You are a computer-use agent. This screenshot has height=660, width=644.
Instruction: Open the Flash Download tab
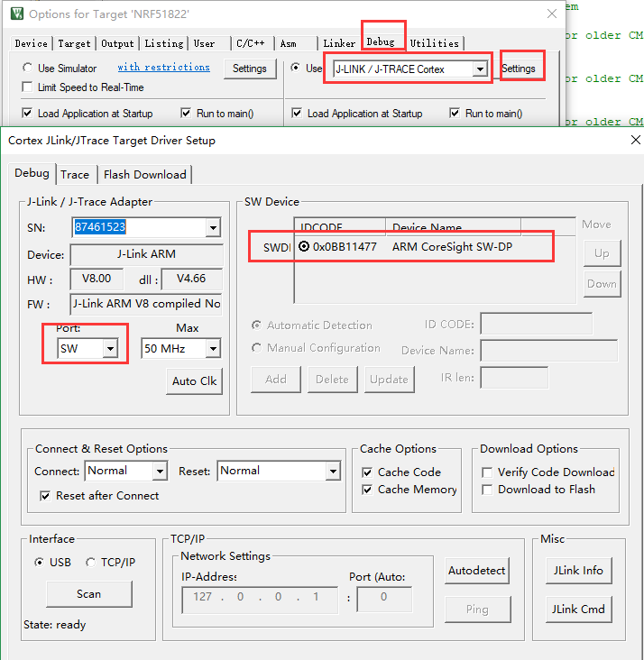click(x=145, y=175)
